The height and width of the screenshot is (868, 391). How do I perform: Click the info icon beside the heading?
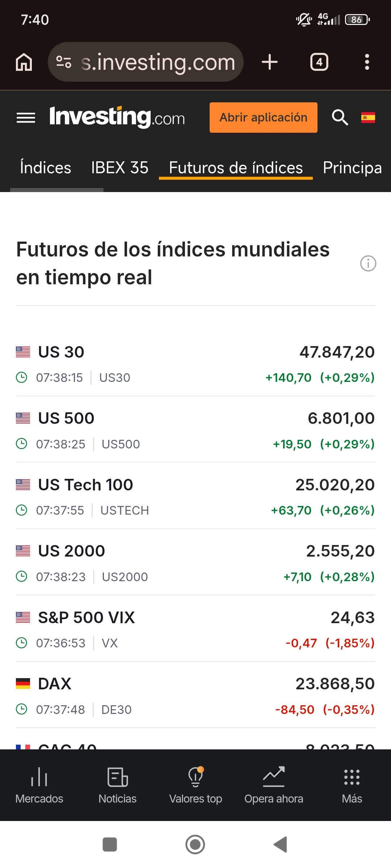pos(368,263)
